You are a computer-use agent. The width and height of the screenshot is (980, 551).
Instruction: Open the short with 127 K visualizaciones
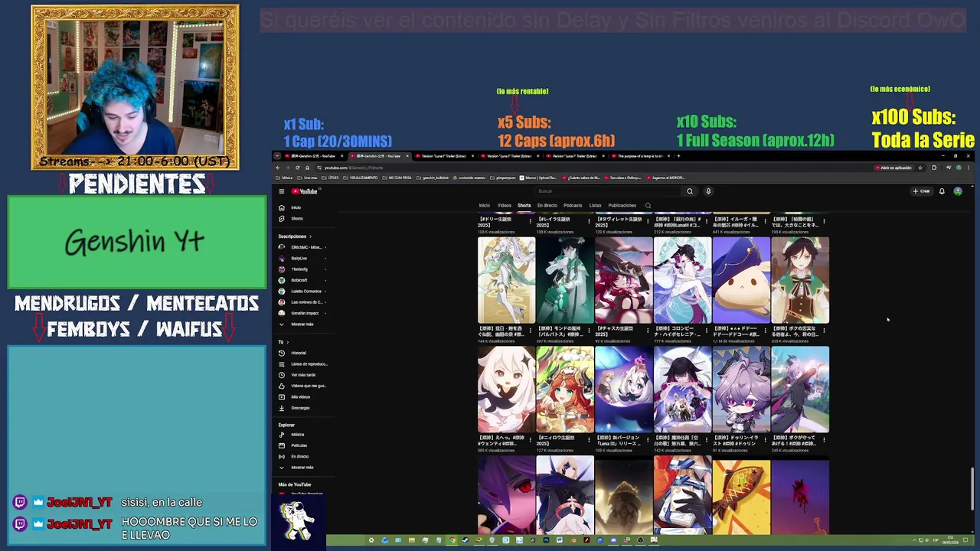(565, 390)
